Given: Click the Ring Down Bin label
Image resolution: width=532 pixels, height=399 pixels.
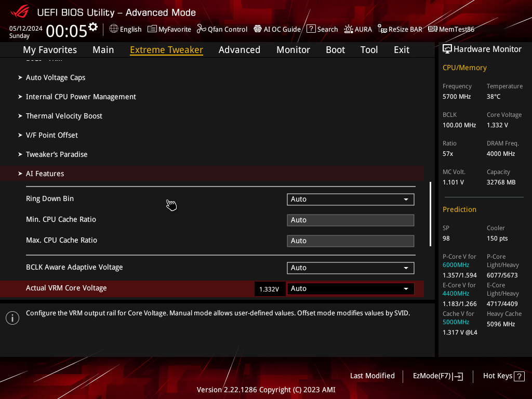Looking at the screenshot, I should [x=50, y=199].
